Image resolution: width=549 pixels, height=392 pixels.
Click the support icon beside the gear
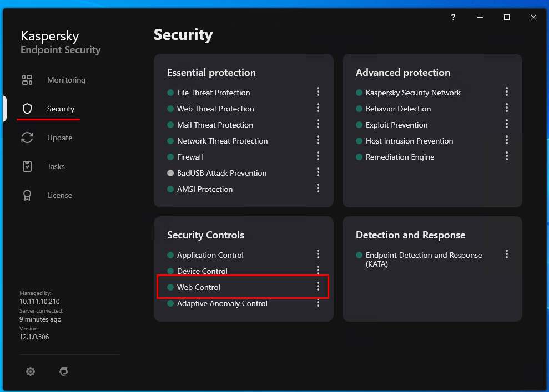64,371
